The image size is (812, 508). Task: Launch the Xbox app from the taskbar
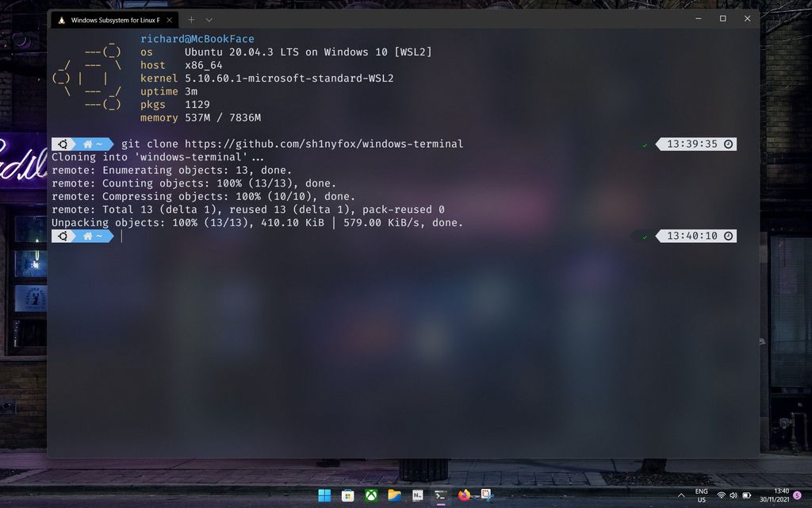370,495
